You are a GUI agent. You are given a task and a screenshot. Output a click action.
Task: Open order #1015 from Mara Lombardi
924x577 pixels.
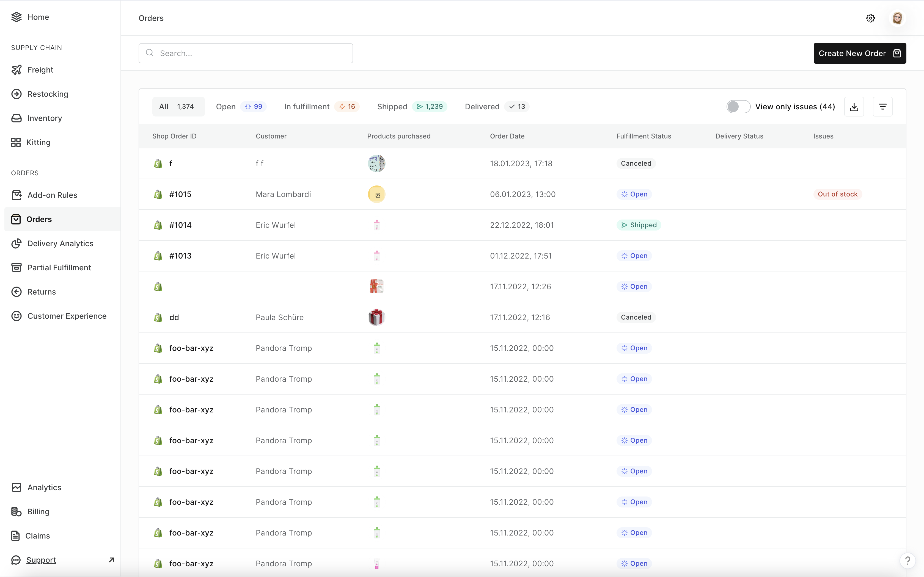[180, 194]
